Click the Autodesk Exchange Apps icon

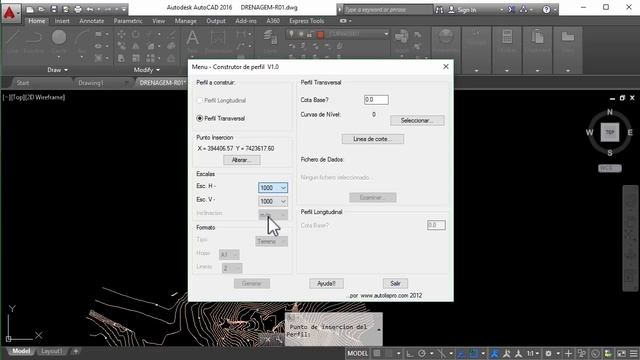point(511,9)
